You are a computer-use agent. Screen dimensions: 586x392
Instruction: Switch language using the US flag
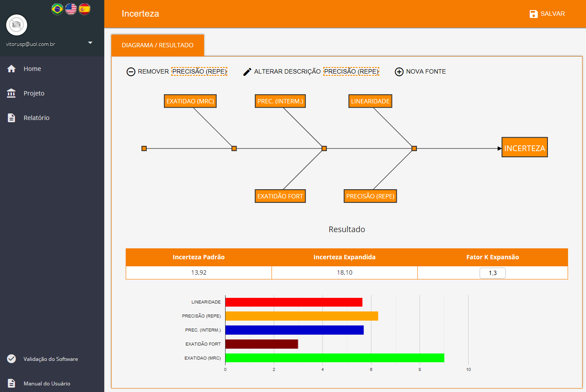pyautogui.click(x=71, y=9)
